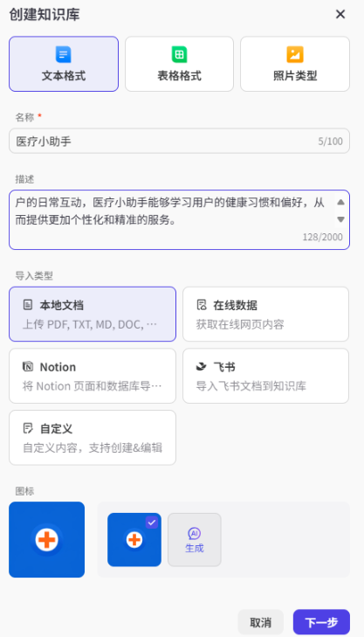Click the Notion logo icon
364x637 pixels.
coord(28,366)
